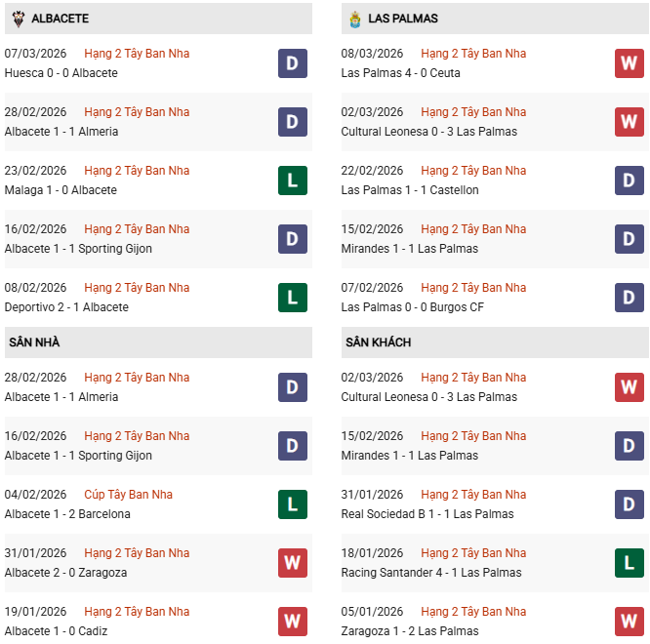
Task: Click the LAS PALMAS team header title
Action: 404,19
